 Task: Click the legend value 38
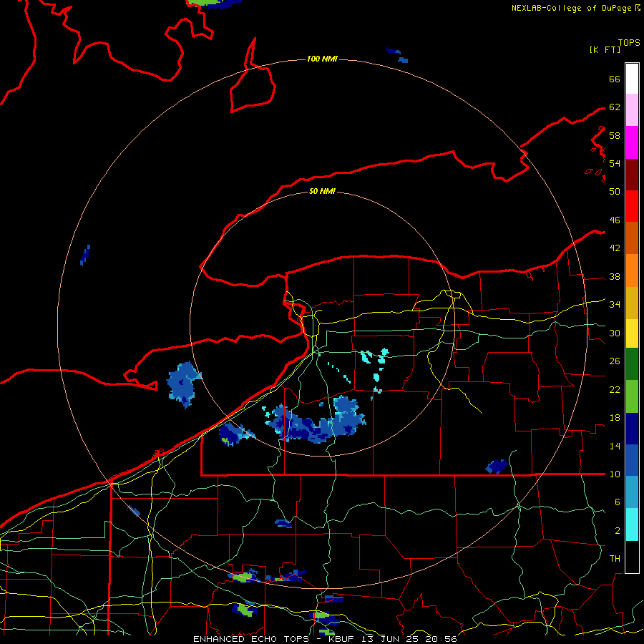click(x=615, y=276)
